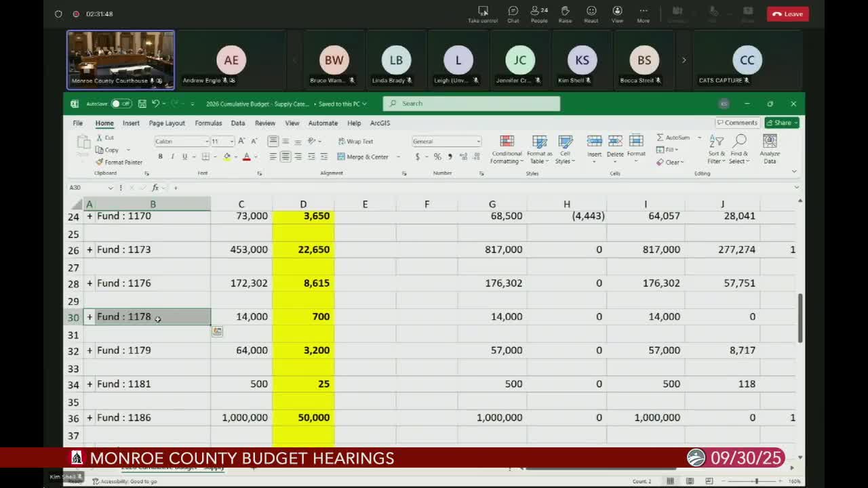868x488 pixels.
Task: Switch to the Formulas ribbon tab
Action: (x=208, y=123)
